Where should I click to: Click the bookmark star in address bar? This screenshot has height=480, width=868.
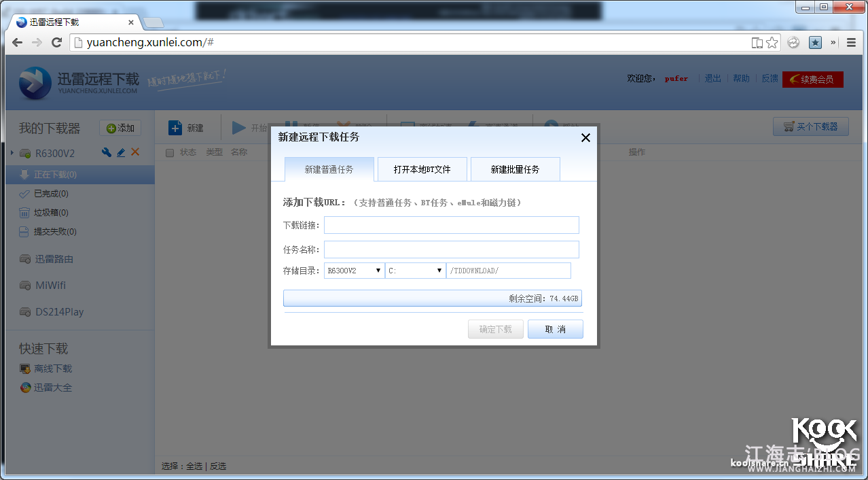click(772, 43)
